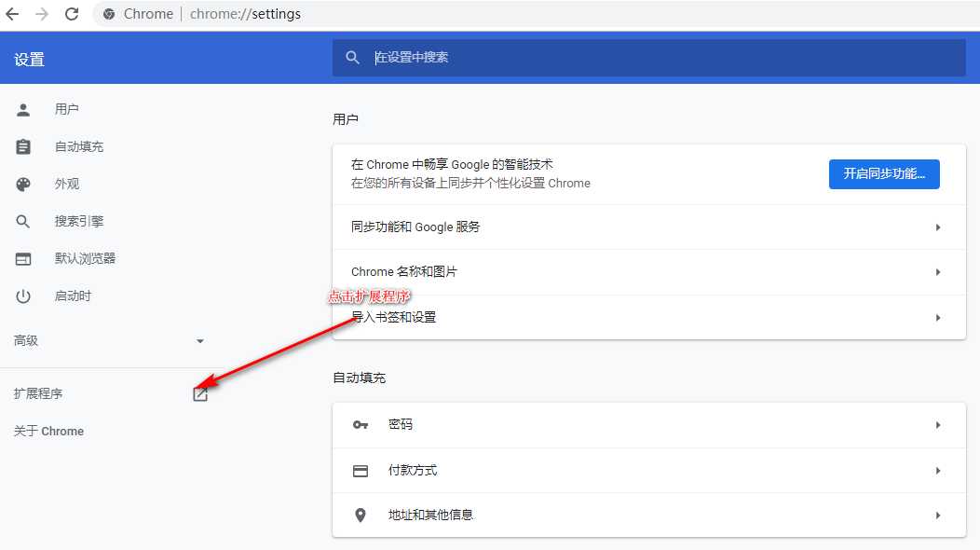Focus the 在设置中搜索 search field
This screenshot has height=550, width=980.
(648, 58)
